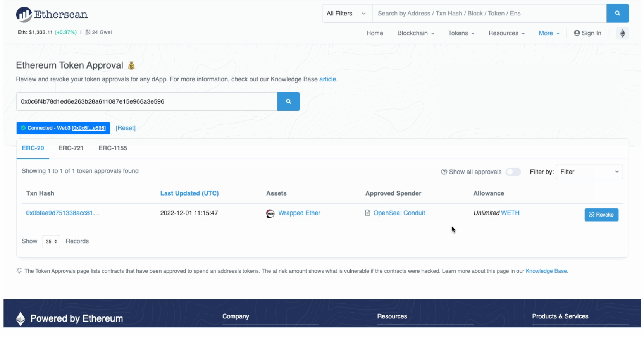
Task: Click the Etherscan logo
Action: (52, 15)
